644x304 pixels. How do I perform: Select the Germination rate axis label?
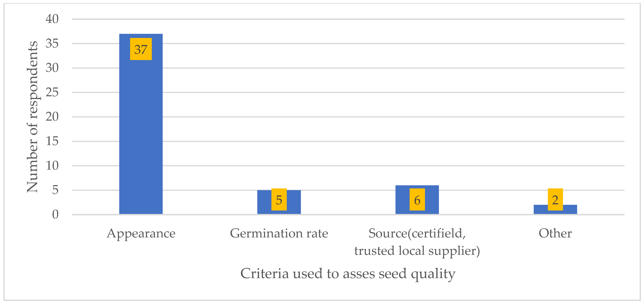tap(279, 233)
